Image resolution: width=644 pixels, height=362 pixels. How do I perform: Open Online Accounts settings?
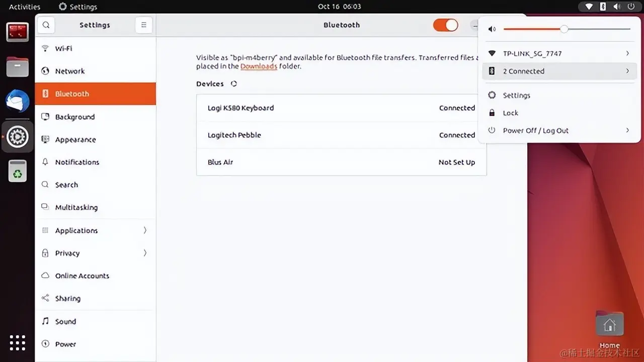click(96, 276)
